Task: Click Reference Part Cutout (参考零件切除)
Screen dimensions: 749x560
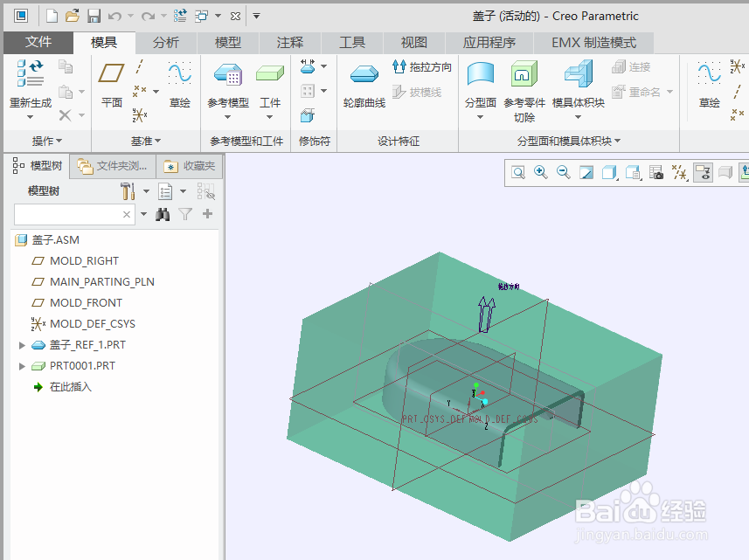Action: pyautogui.click(x=524, y=92)
